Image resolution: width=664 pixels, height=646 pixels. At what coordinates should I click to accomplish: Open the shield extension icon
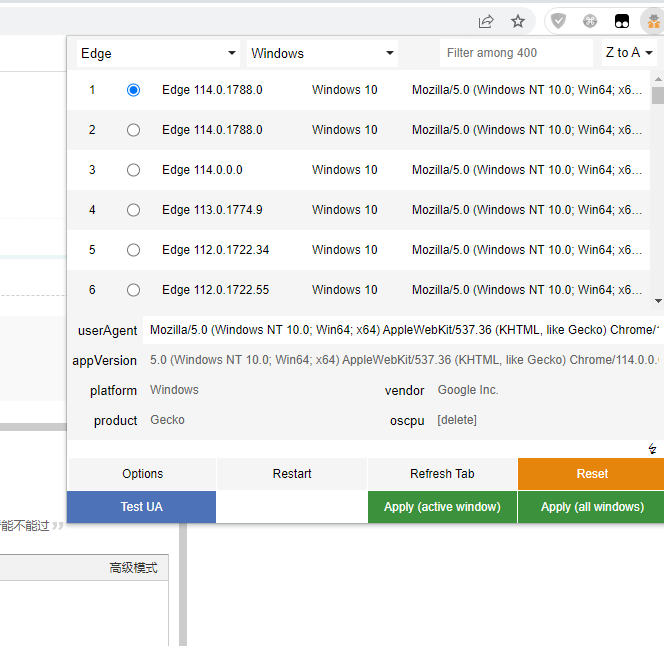[558, 21]
